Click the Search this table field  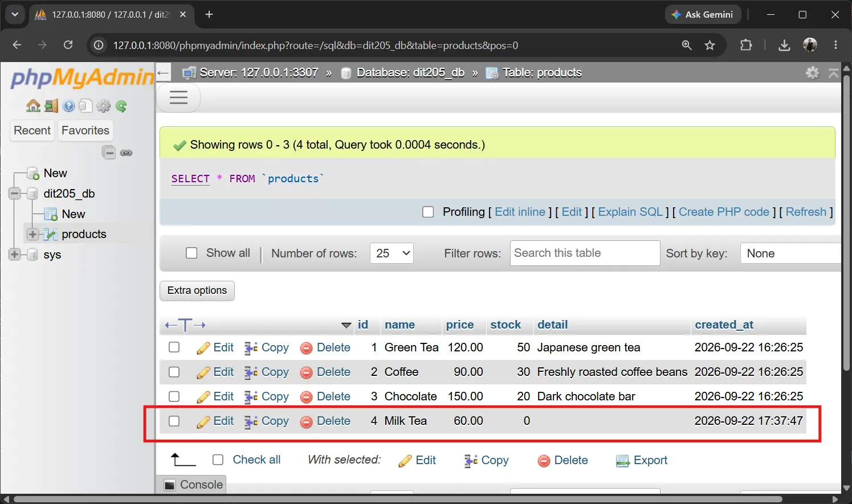click(585, 253)
